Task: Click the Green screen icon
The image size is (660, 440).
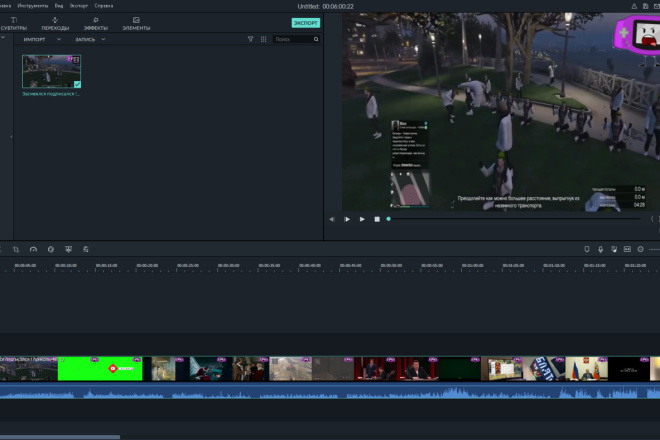Action: click(x=69, y=249)
